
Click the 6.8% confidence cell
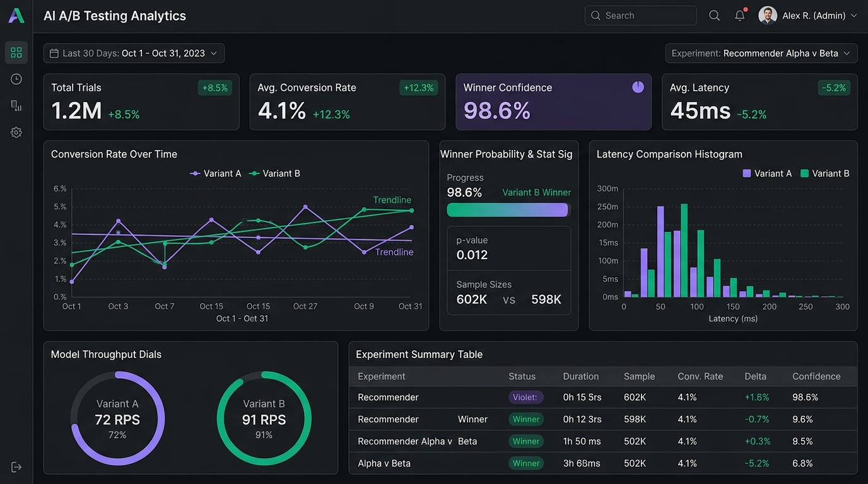803,463
